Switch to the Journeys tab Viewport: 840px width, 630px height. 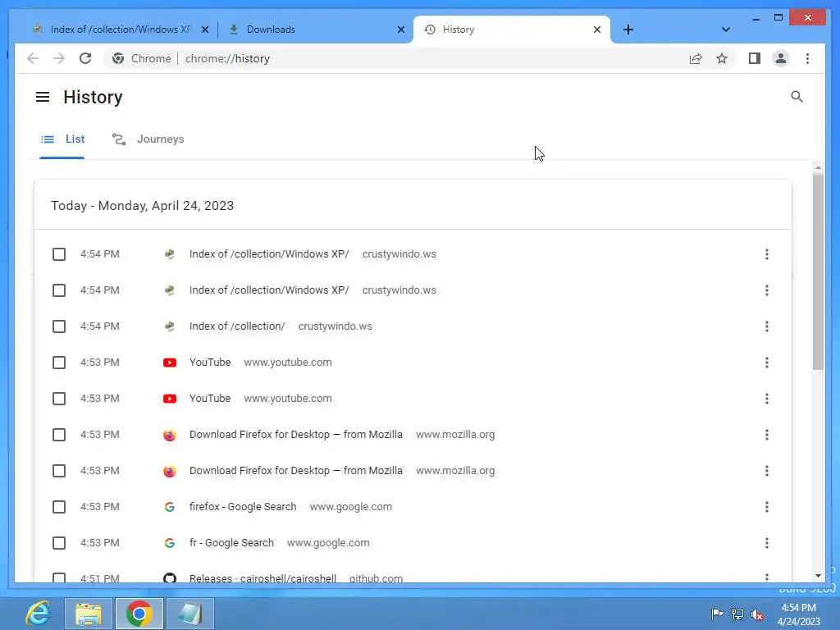click(148, 139)
